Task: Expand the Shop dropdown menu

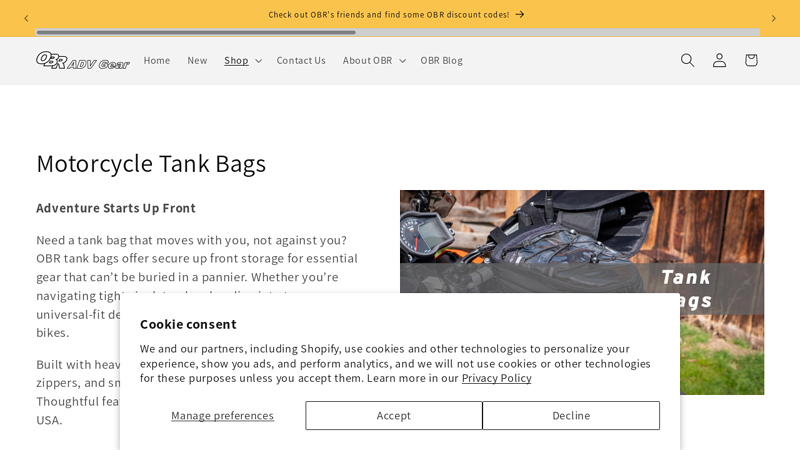Action: pos(243,60)
